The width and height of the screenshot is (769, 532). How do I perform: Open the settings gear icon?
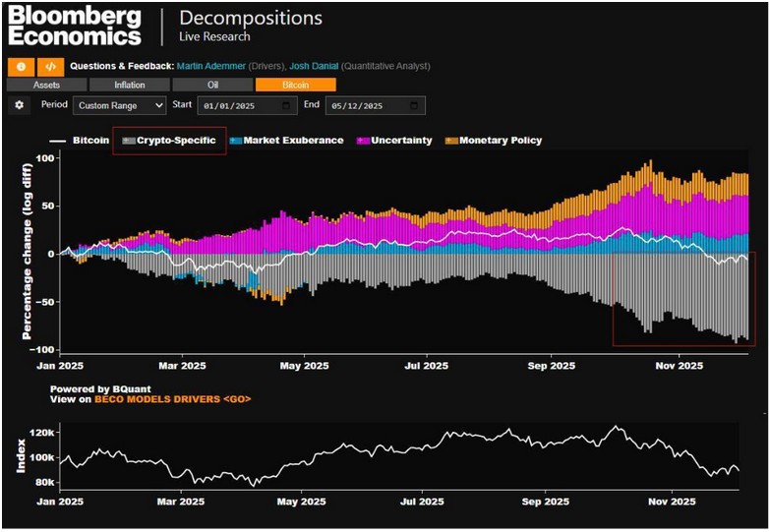click(x=19, y=105)
